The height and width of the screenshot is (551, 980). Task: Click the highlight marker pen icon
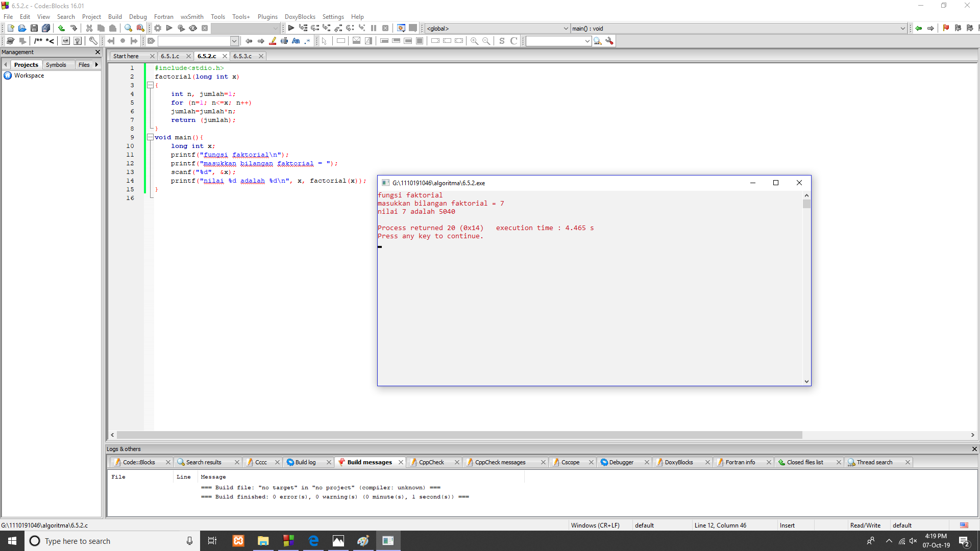pos(273,41)
